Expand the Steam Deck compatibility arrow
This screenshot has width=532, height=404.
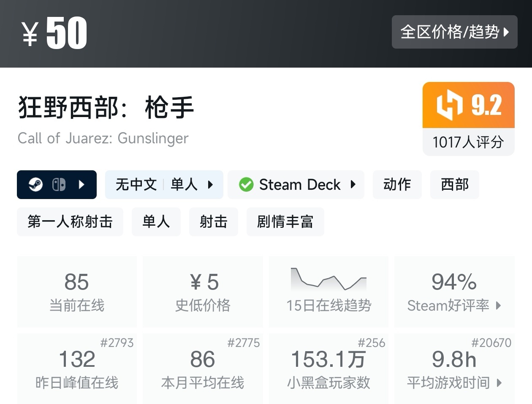point(353,185)
